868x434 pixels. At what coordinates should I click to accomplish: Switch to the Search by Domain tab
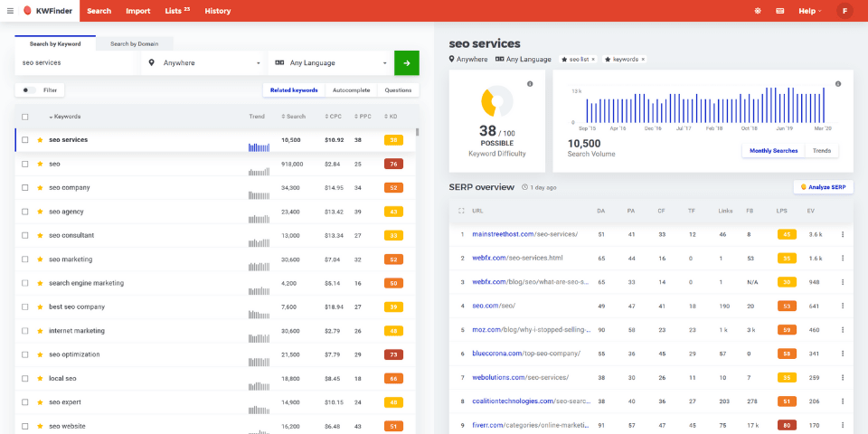click(x=134, y=43)
